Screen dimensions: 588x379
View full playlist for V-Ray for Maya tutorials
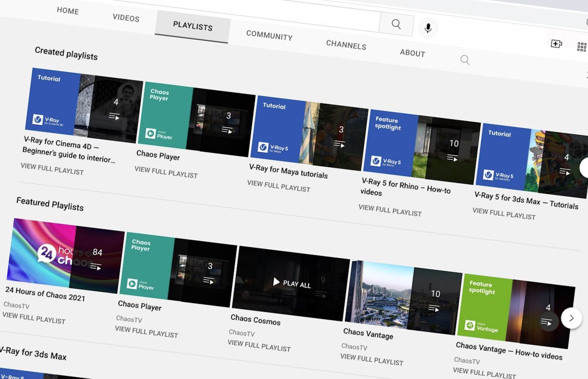point(278,186)
